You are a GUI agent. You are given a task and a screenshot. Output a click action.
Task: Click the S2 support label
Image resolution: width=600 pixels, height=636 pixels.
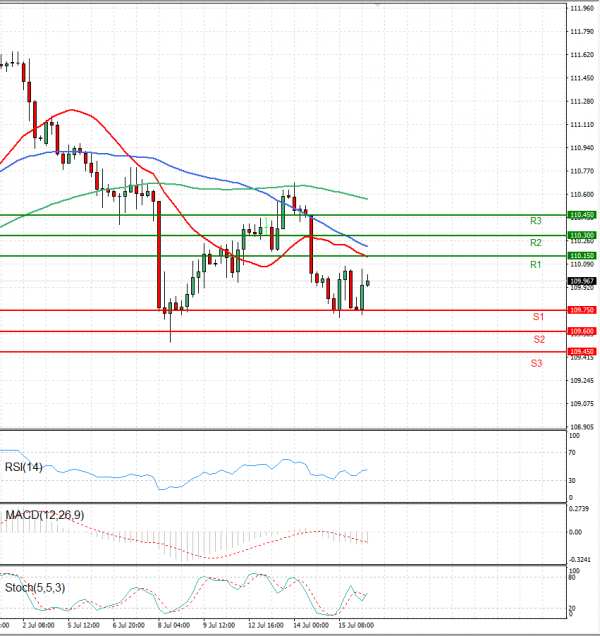click(x=539, y=339)
